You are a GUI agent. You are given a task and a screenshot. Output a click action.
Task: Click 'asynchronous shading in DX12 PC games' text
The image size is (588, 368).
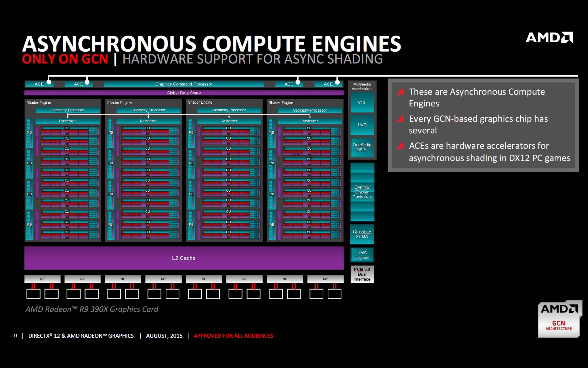[489, 158]
